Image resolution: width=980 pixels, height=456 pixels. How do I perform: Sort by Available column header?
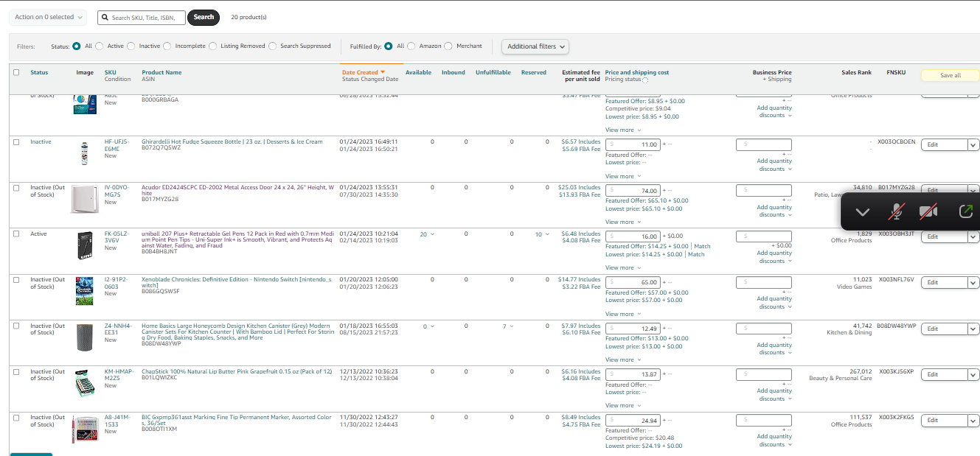click(x=418, y=72)
